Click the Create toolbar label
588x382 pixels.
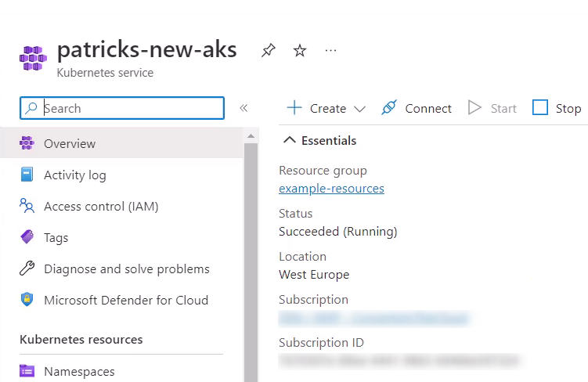(328, 108)
